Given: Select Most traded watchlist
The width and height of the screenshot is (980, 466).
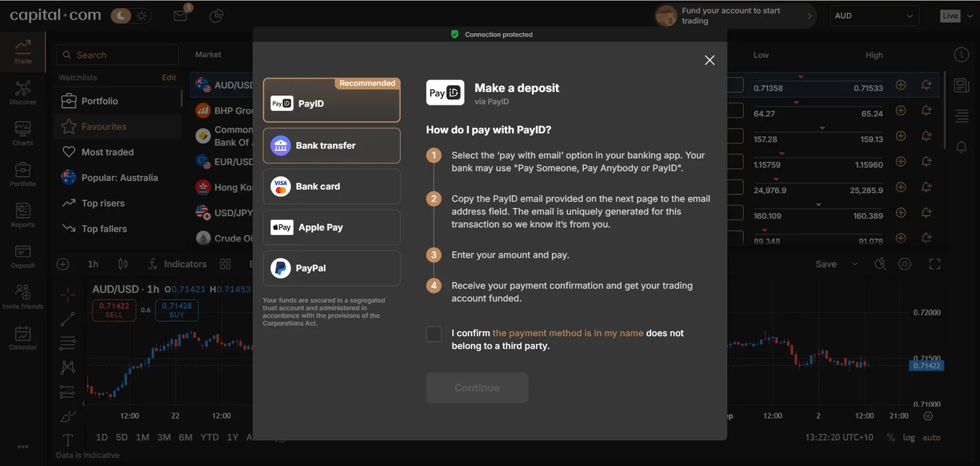Looking at the screenshot, I should tap(118, 152).
